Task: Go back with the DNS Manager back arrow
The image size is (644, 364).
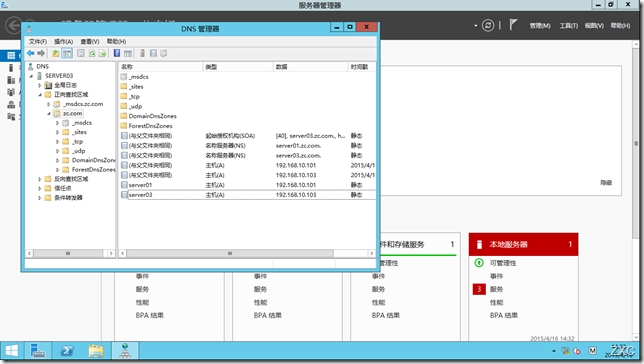Action: click(30, 53)
